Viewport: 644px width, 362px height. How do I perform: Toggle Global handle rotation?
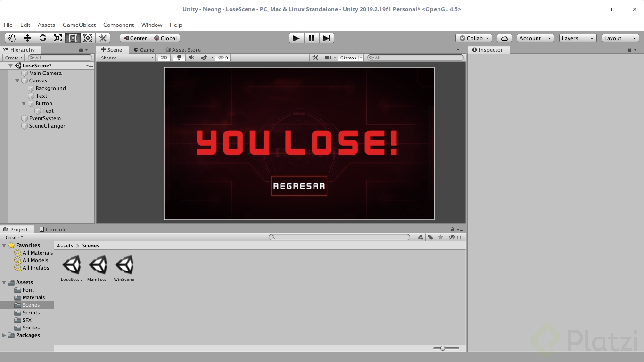pos(165,38)
